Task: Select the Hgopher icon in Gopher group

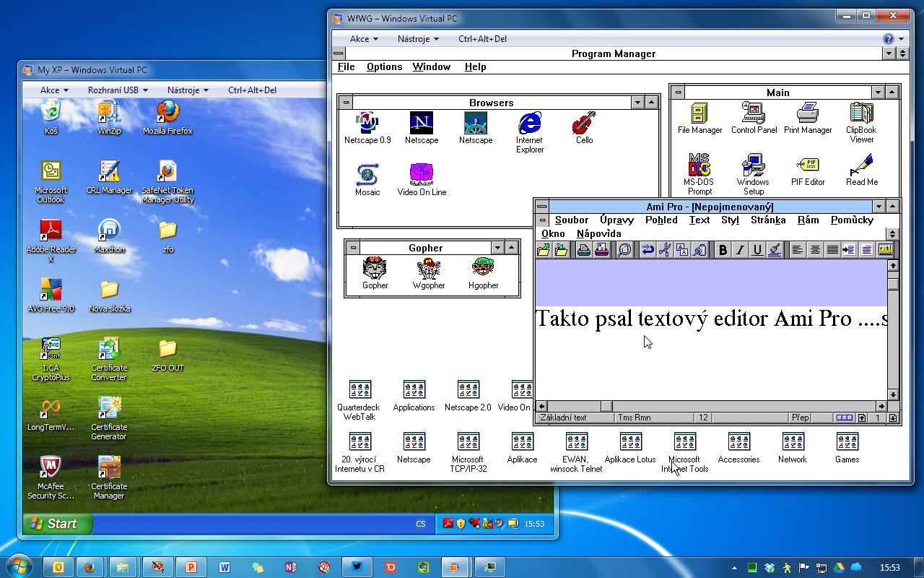Action: [x=483, y=274]
